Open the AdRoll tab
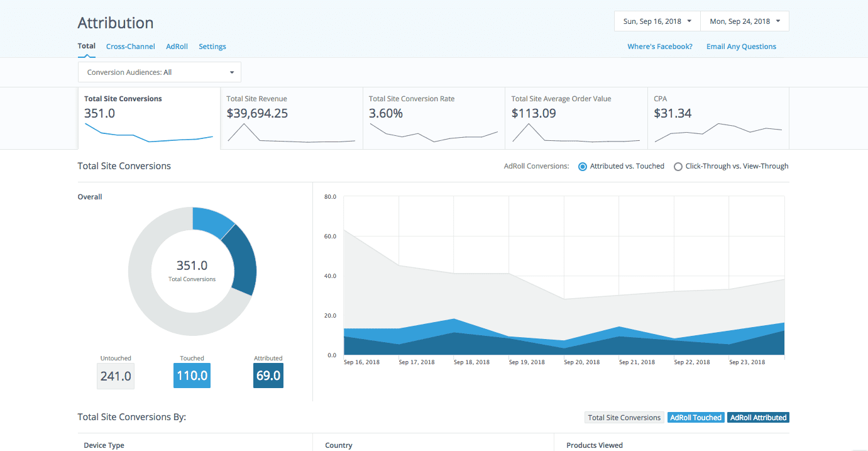The height and width of the screenshot is (451, 868). [x=177, y=47]
